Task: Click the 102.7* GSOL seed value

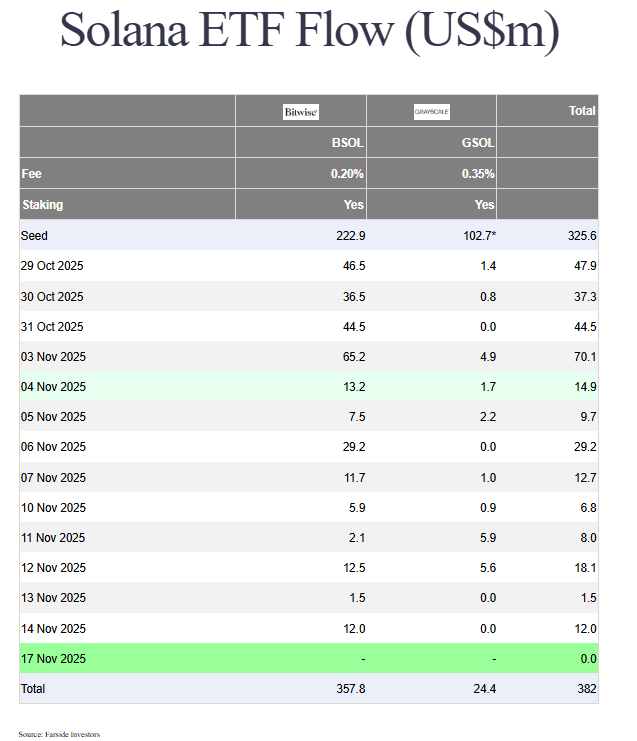Action: tap(476, 236)
